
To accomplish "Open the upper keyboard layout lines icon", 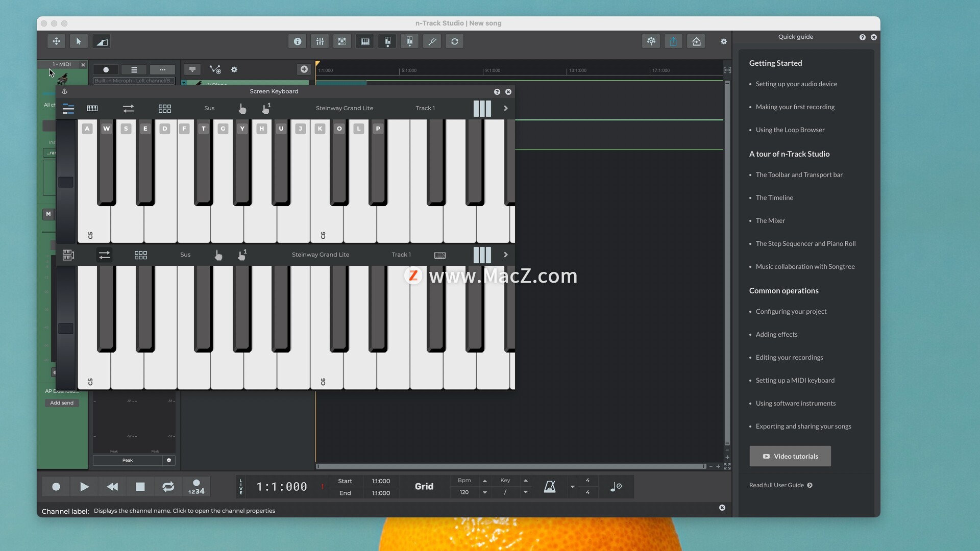I will point(68,108).
